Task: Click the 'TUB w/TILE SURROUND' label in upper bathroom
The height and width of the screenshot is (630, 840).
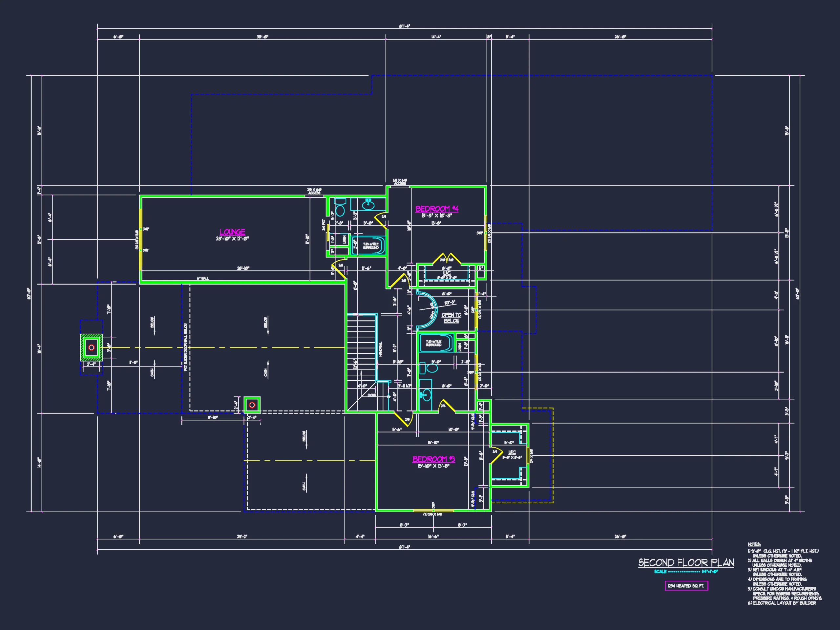Action: pos(371,246)
